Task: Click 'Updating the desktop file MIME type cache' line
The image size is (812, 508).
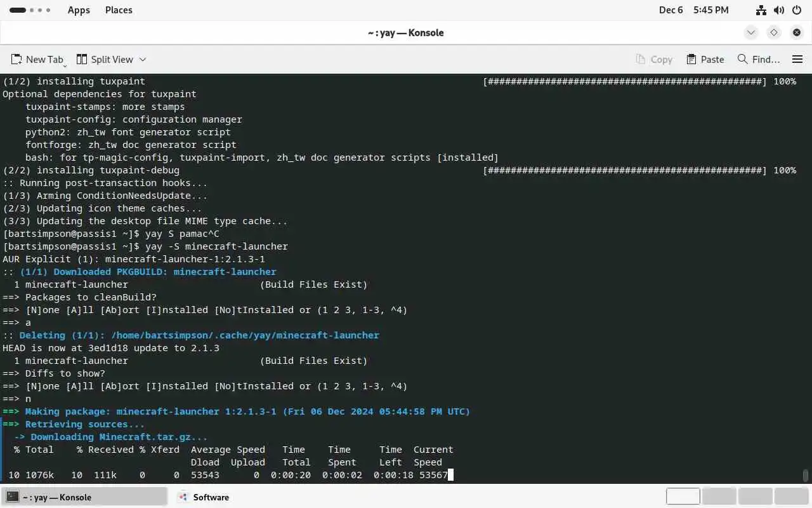Action: click(x=145, y=221)
